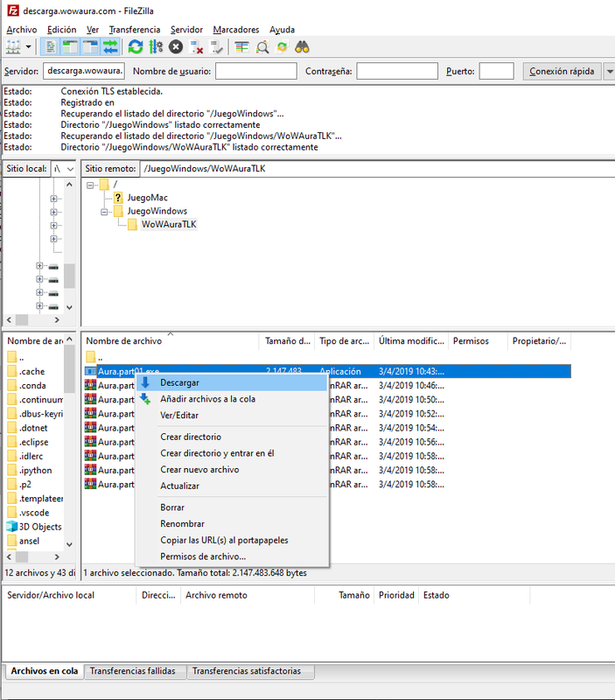This screenshot has height=700, width=615.
Task: Click the Puerto input field
Action: (496, 71)
